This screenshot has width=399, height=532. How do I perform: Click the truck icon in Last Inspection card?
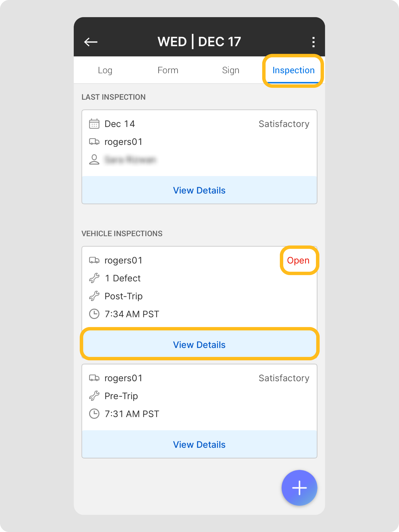point(94,142)
